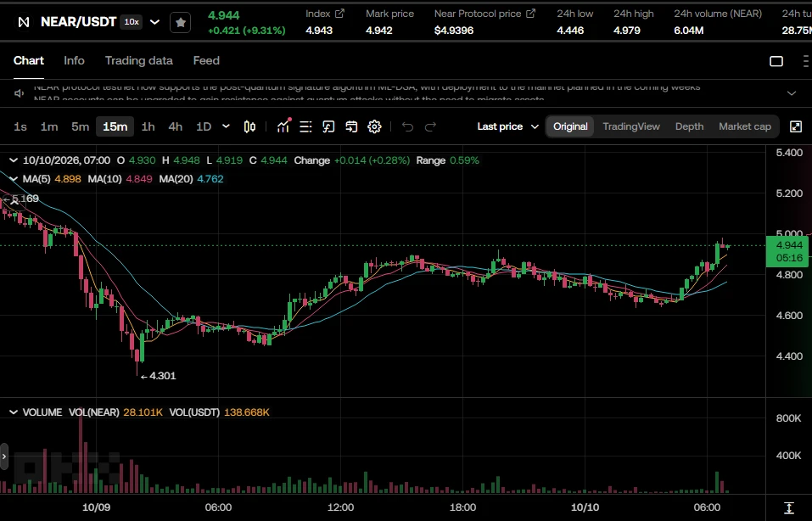This screenshot has height=521, width=812.
Task: Switch chart interval to 4h
Action: 175,126
